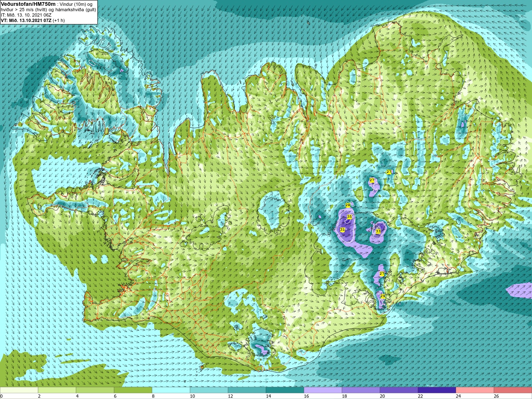Select the medium green 4–6 m/s swatch
The width and height of the screenshot is (532, 399).
tap(95, 390)
